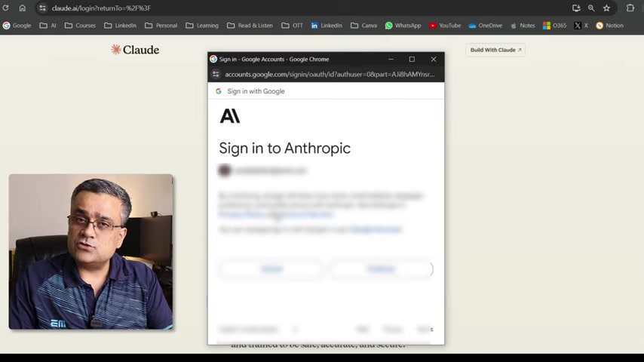Open the X bookmark

(581, 26)
